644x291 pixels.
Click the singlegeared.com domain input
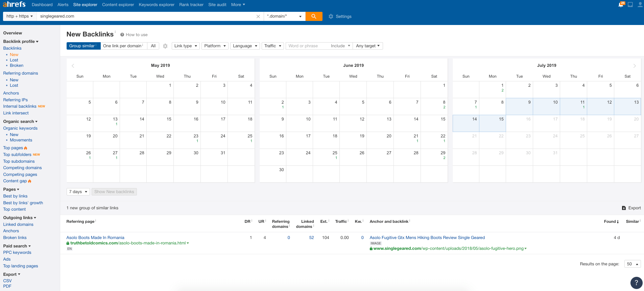[146, 16]
